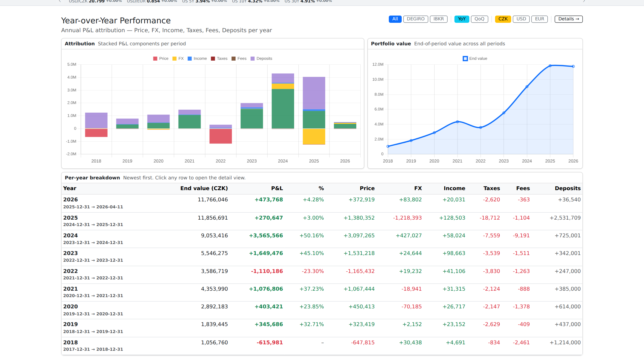Switch currency to USD
Image resolution: width=644 pixels, height=362 pixels.
[521, 19]
